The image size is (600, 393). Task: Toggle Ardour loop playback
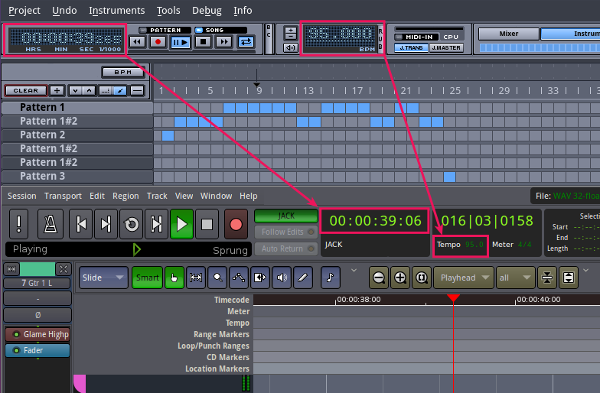(x=131, y=224)
